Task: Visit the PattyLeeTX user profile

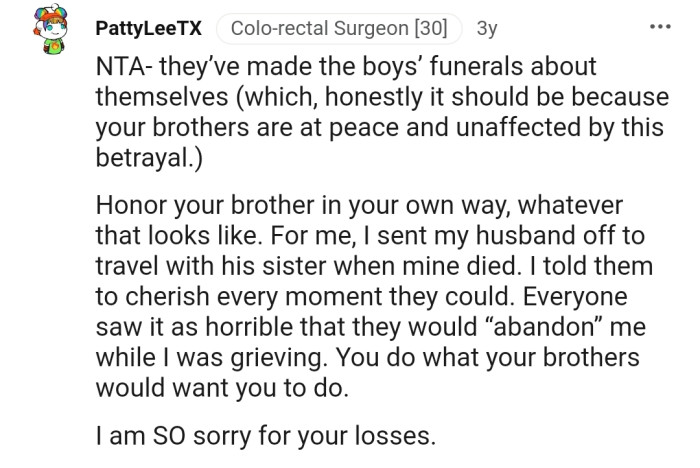Action: point(149,29)
